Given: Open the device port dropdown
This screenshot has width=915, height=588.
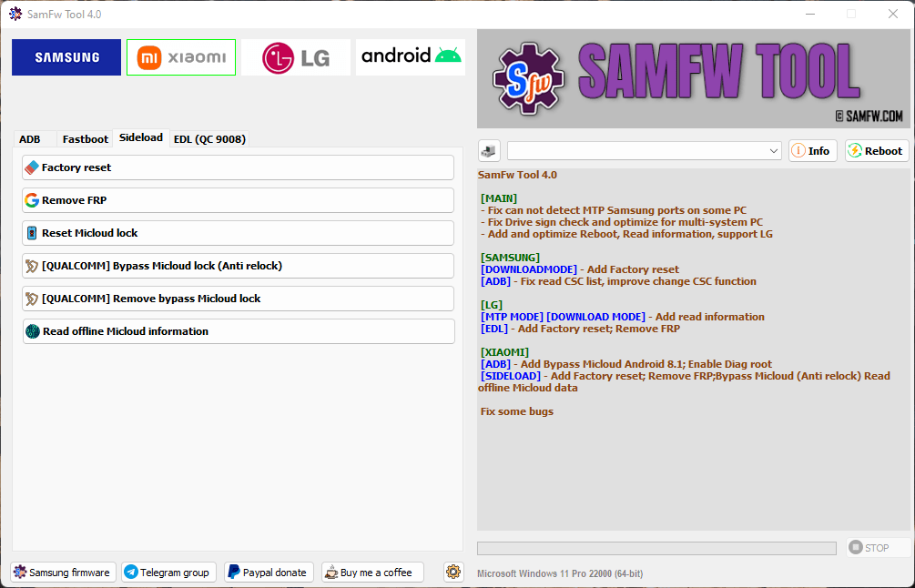Looking at the screenshot, I should coord(645,151).
